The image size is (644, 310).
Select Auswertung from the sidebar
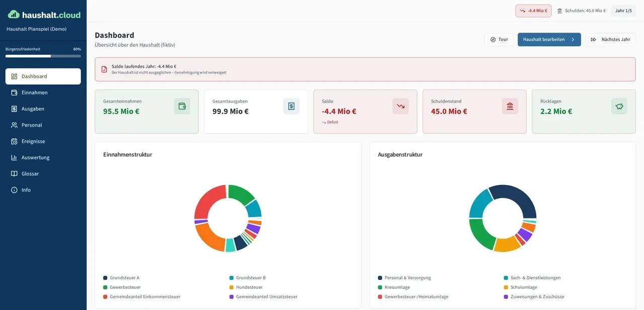(43, 157)
